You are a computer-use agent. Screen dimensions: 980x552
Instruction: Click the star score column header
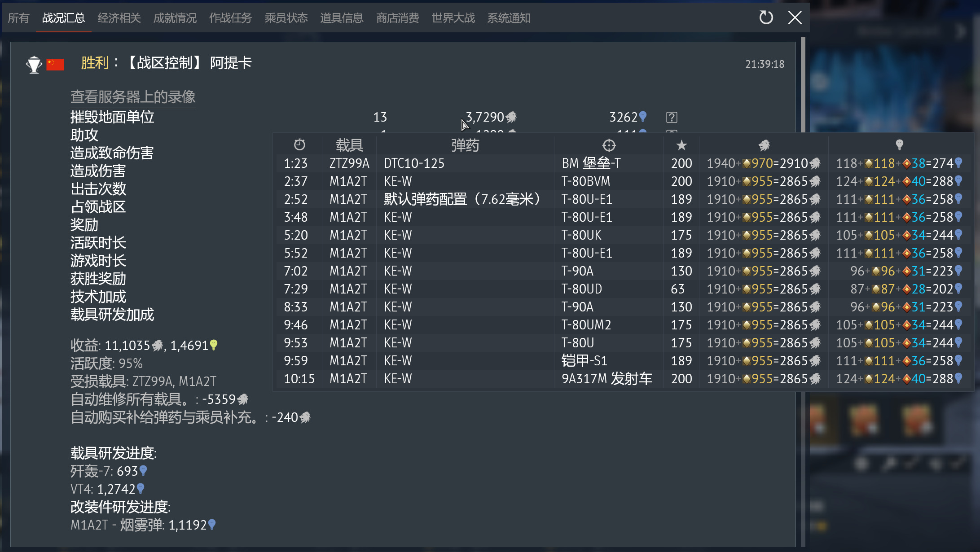click(x=681, y=145)
